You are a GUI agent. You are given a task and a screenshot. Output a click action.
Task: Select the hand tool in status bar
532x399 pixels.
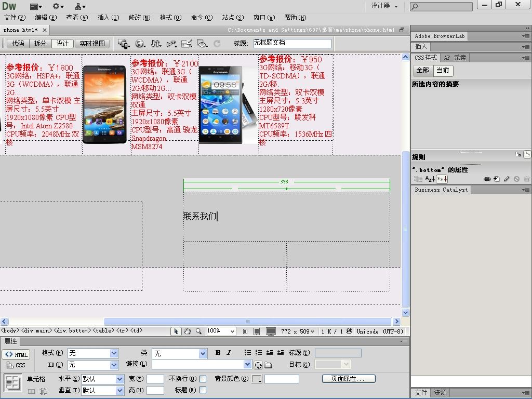(187, 331)
